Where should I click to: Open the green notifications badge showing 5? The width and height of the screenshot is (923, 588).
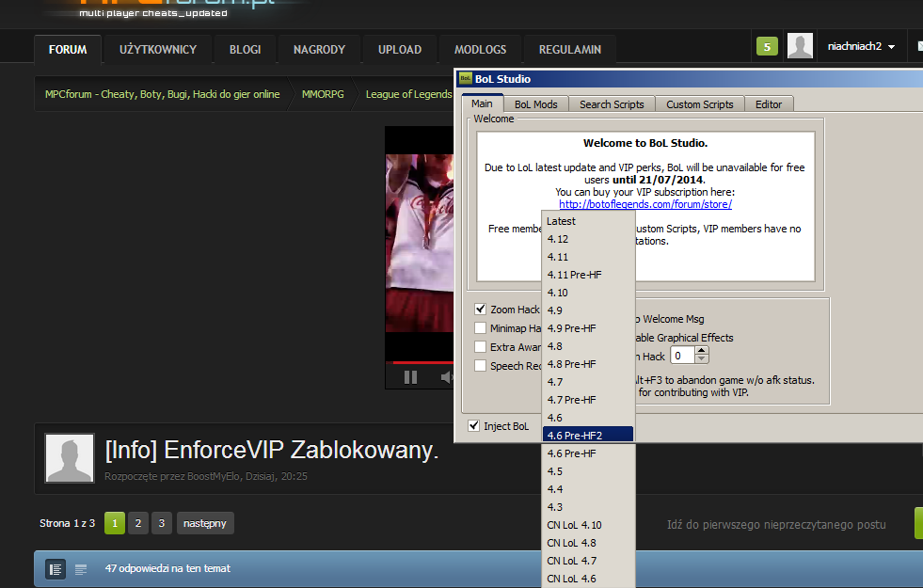pyautogui.click(x=767, y=46)
